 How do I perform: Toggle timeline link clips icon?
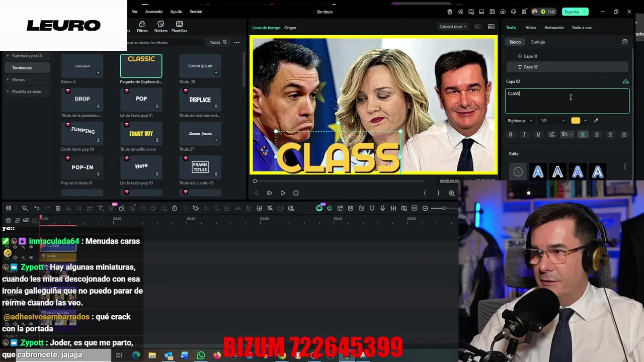(x=18, y=220)
